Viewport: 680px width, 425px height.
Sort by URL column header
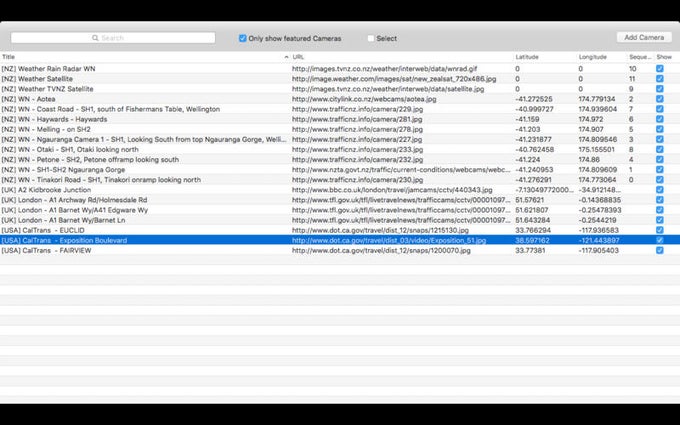pyautogui.click(x=298, y=57)
